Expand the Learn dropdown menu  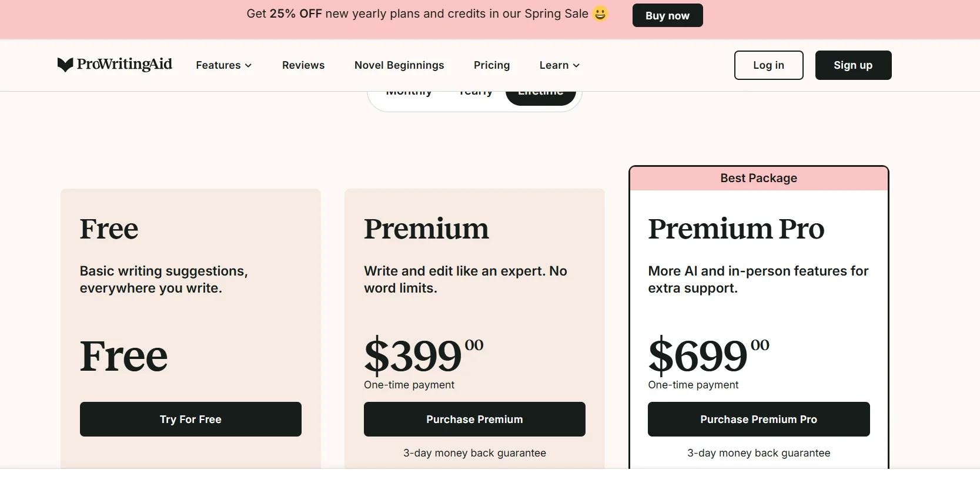pyautogui.click(x=559, y=65)
